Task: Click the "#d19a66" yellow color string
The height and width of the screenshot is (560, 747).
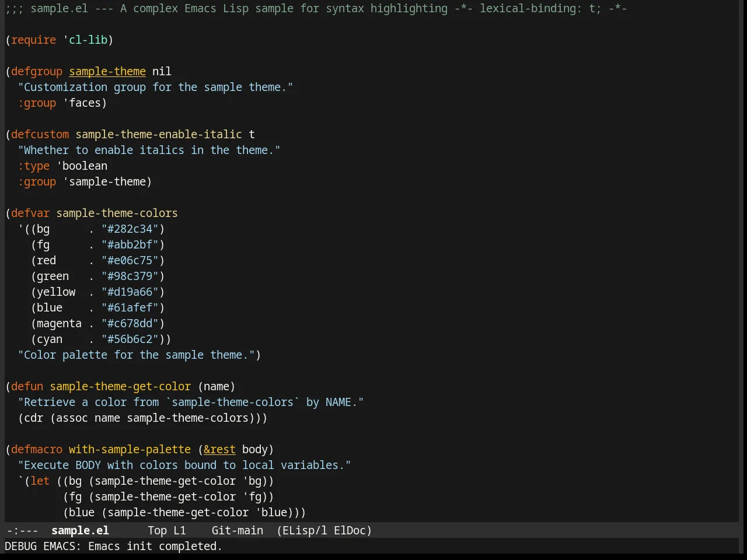Action: click(x=130, y=292)
